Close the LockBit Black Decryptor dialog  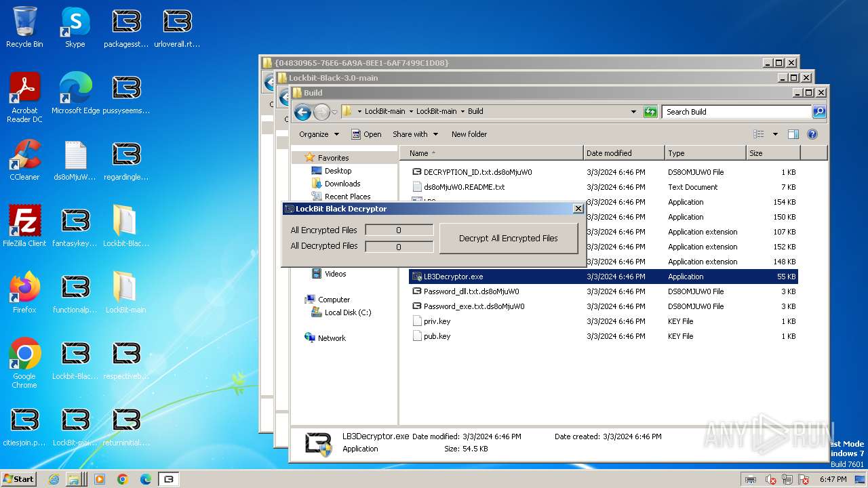578,209
